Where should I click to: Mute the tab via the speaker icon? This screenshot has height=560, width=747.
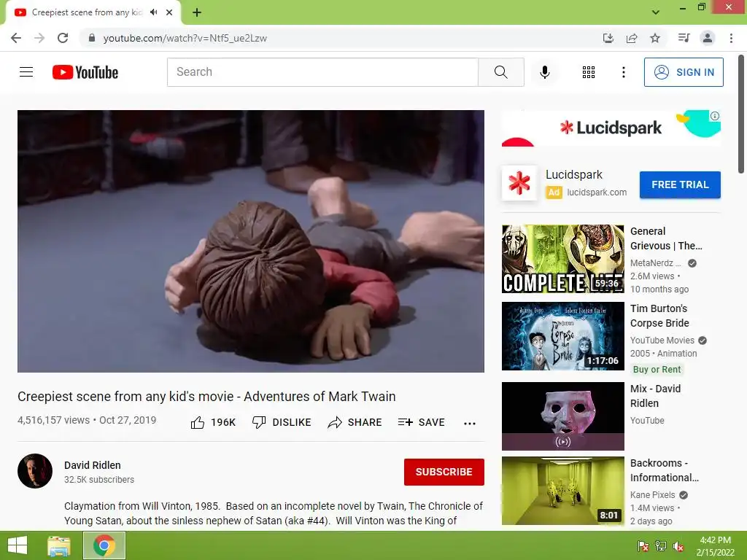(153, 12)
